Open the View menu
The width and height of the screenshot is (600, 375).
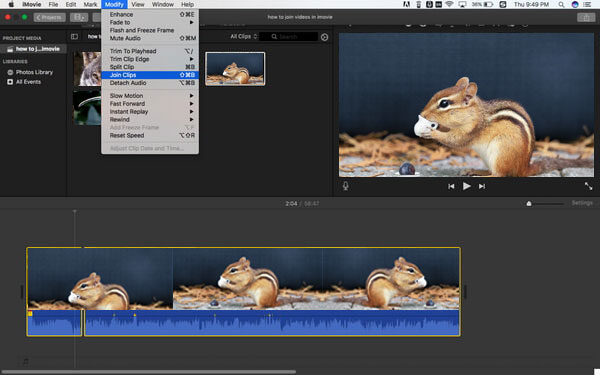(x=137, y=5)
